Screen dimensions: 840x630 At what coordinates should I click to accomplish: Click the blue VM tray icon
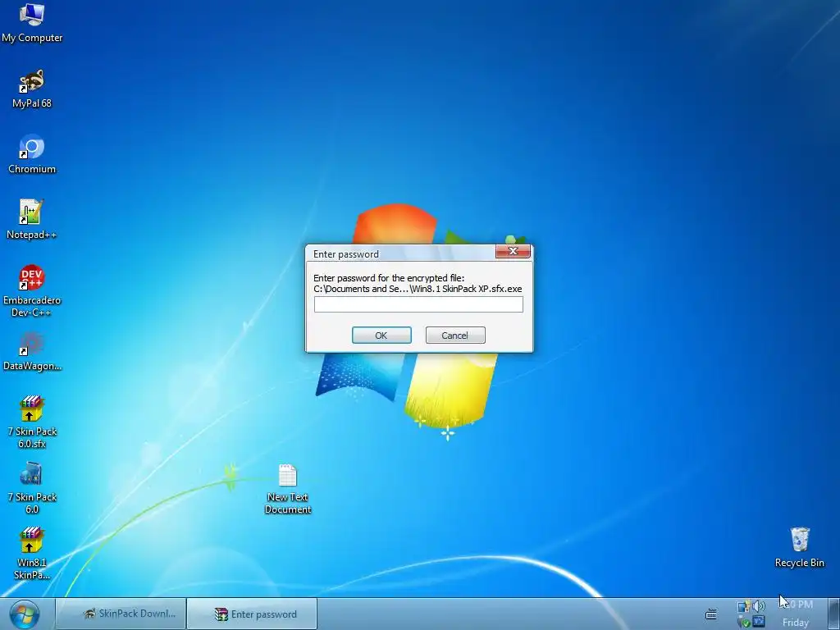pyautogui.click(x=758, y=622)
